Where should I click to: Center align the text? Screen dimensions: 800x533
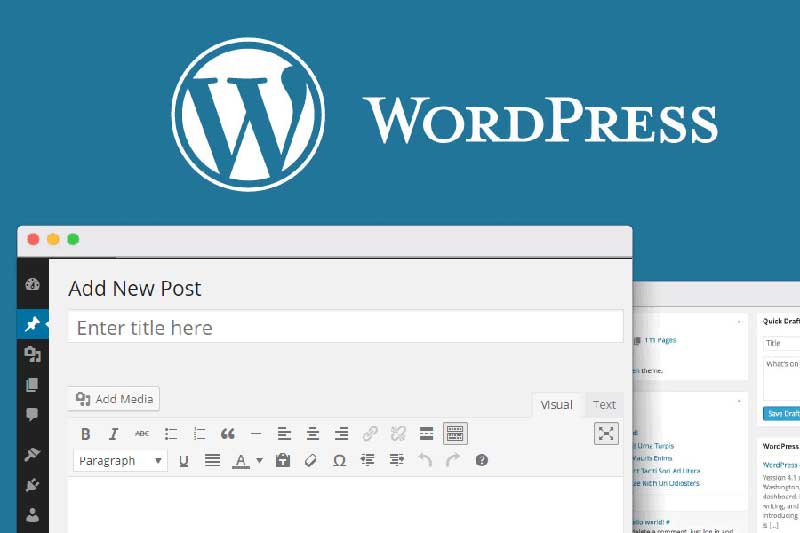pyautogui.click(x=313, y=434)
